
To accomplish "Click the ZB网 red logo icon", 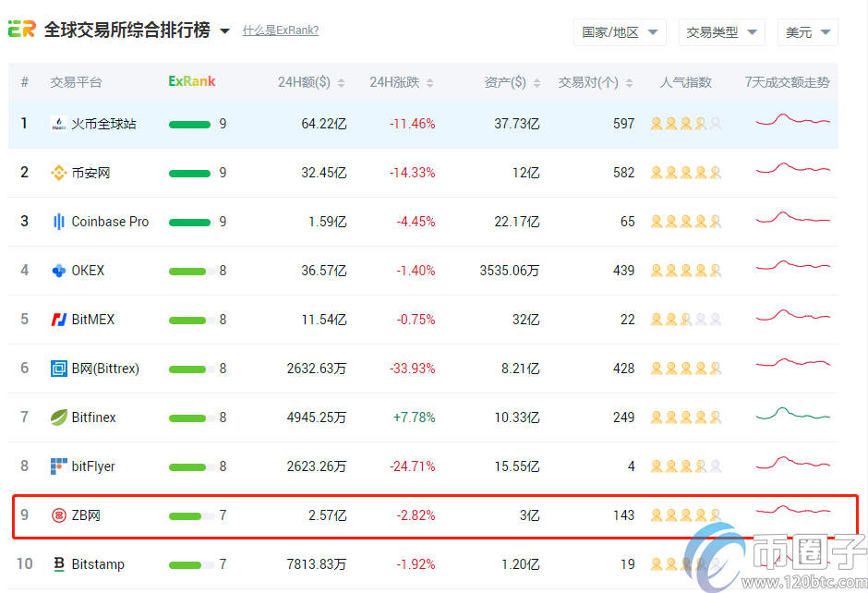I will (x=58, y=515).
